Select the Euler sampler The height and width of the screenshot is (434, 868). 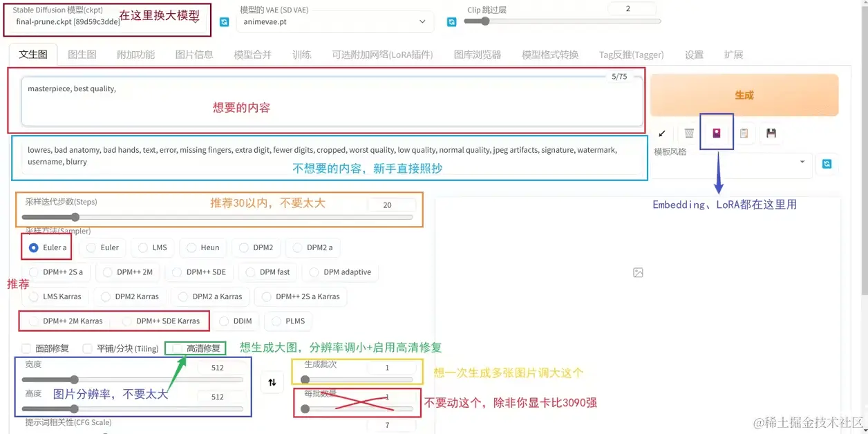coord(102,247)
